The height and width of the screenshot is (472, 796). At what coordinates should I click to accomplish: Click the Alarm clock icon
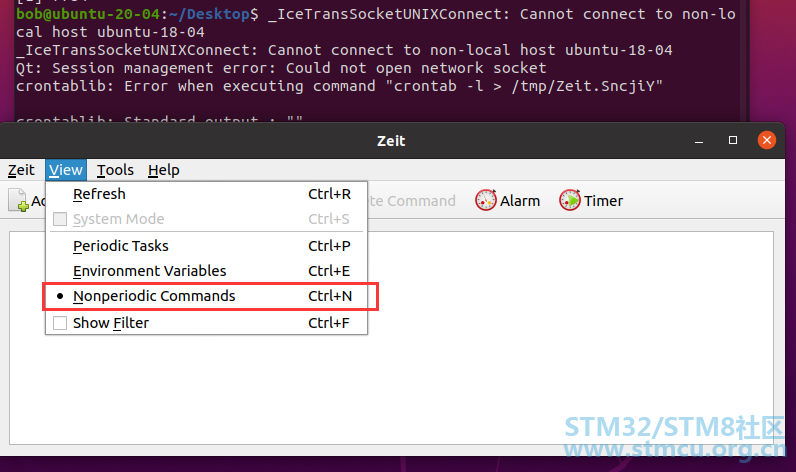[486, 200]
